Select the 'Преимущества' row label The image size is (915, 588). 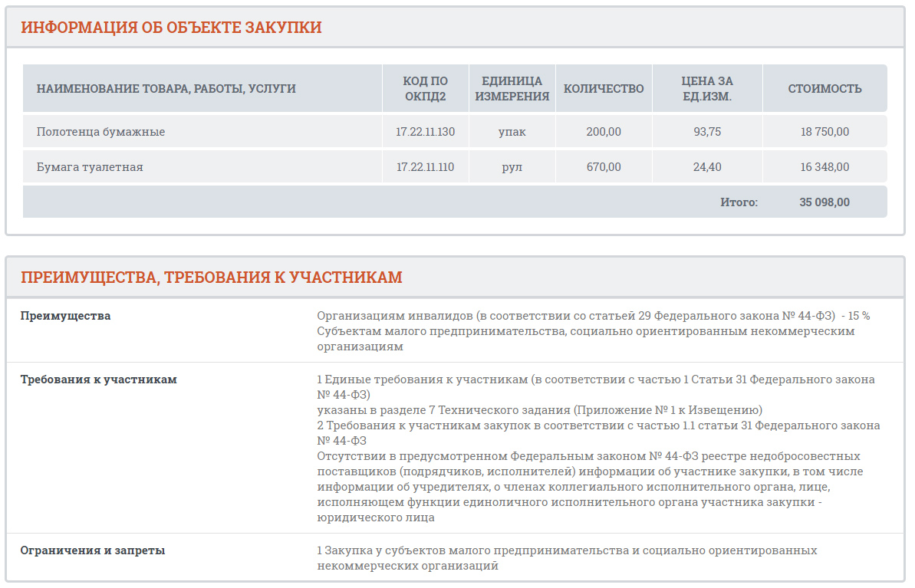[65, 316]
